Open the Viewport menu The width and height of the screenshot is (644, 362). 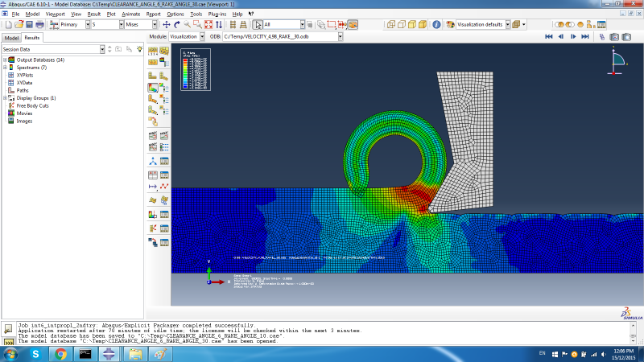pyautogui.click(x=55, y=14)
